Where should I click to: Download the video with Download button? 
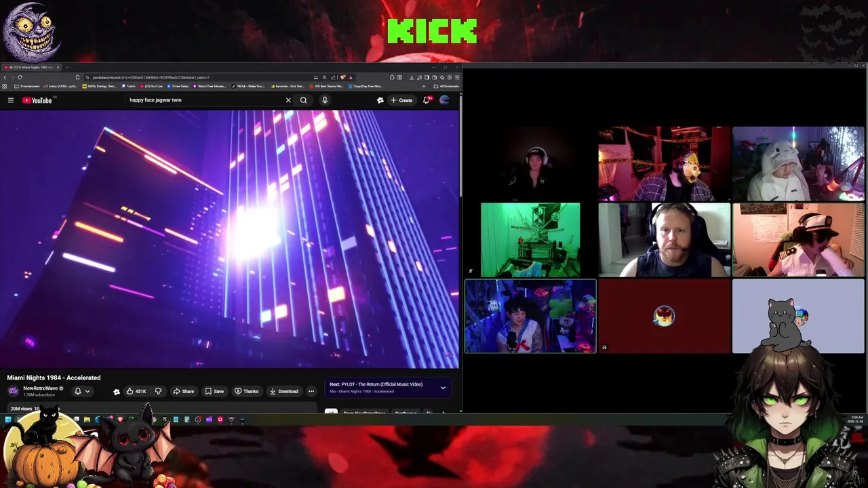(283, 391)
